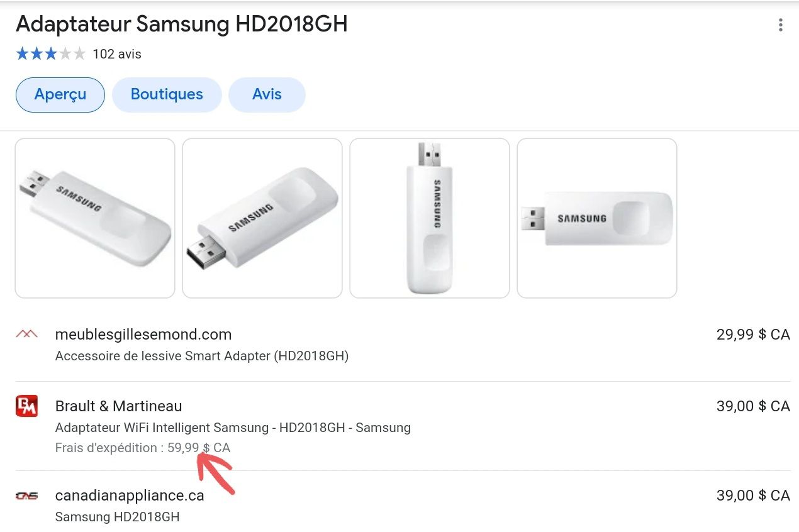Open the first Samsung adapter product thumbnail
This screenshot has width=799, height=532.
pos(95,218)
